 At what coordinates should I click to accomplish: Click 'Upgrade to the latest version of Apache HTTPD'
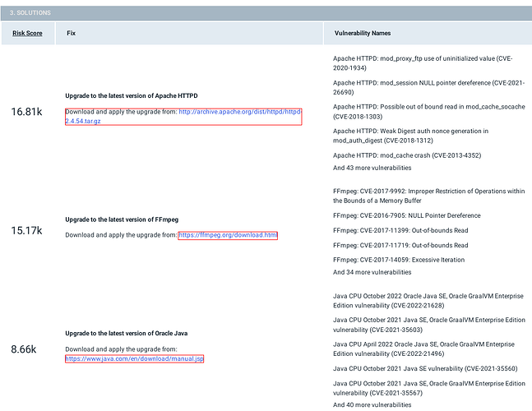click(132, 95)
